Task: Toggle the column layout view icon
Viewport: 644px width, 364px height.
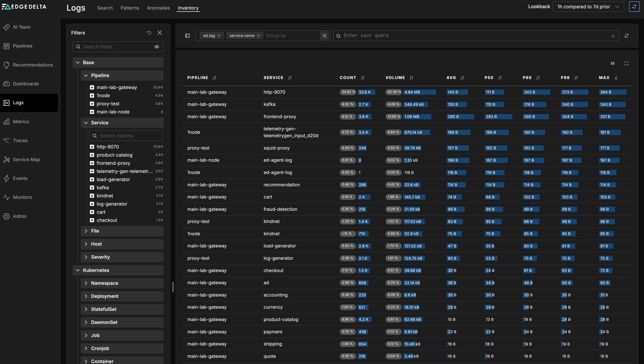Action: 612,63
